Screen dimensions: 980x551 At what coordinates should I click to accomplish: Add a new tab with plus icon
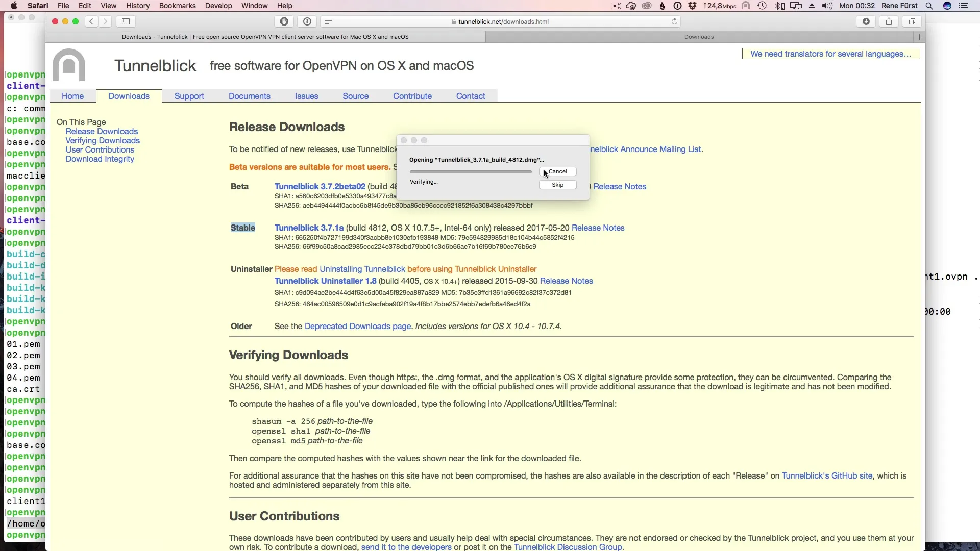click(x=919, y=37)
